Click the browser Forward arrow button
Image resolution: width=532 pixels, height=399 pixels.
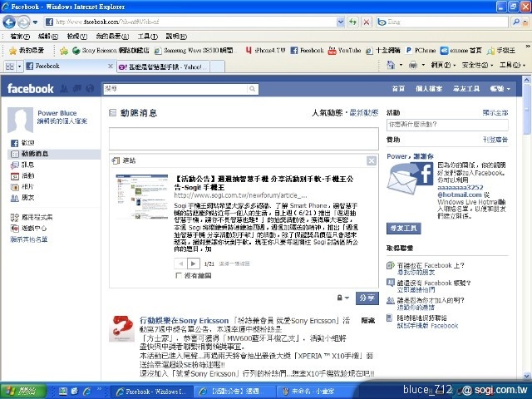tap(23, 22)
